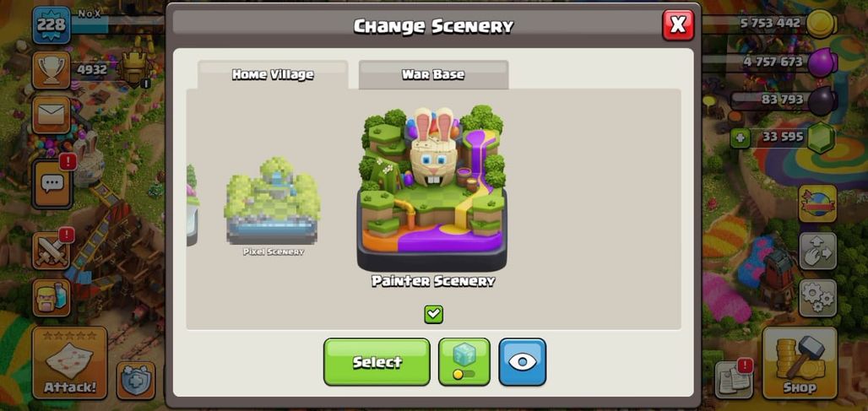Open the crossed swords clan war icon
868x411 pixels.
pos(51,251)
